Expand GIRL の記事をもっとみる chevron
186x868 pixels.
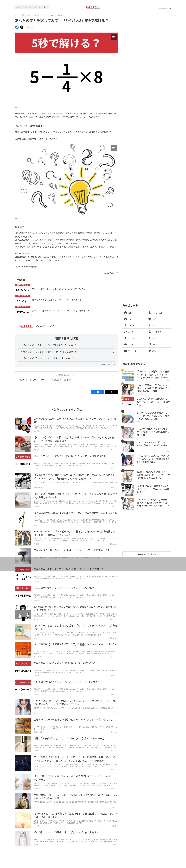pyautogui.click(x=115, y=326)
